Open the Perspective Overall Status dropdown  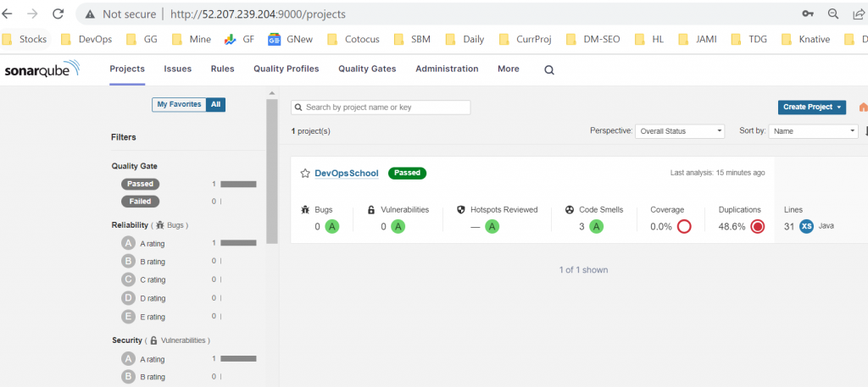click(680, 131)
